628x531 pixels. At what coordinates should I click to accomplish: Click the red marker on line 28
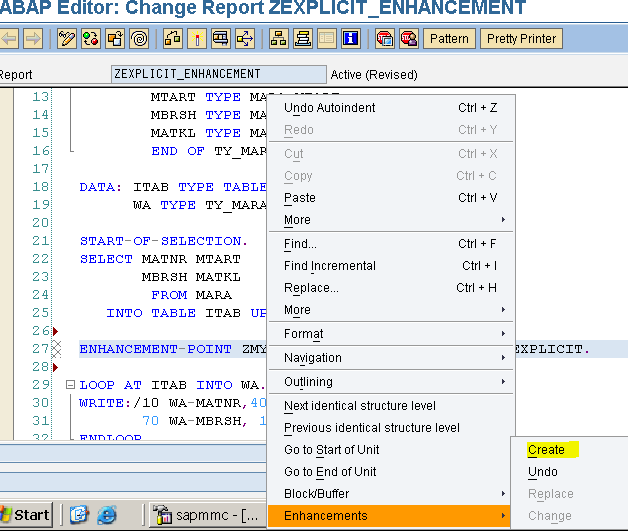[56, 367]
